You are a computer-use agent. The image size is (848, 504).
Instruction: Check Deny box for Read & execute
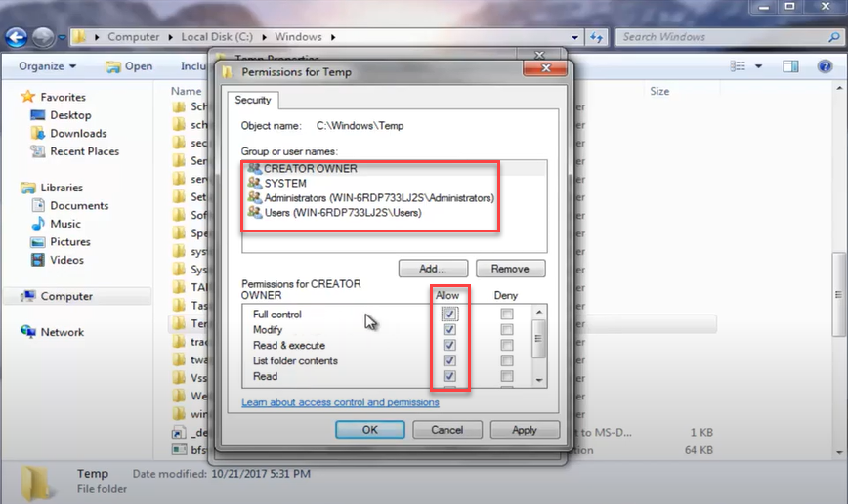[507, 345]
